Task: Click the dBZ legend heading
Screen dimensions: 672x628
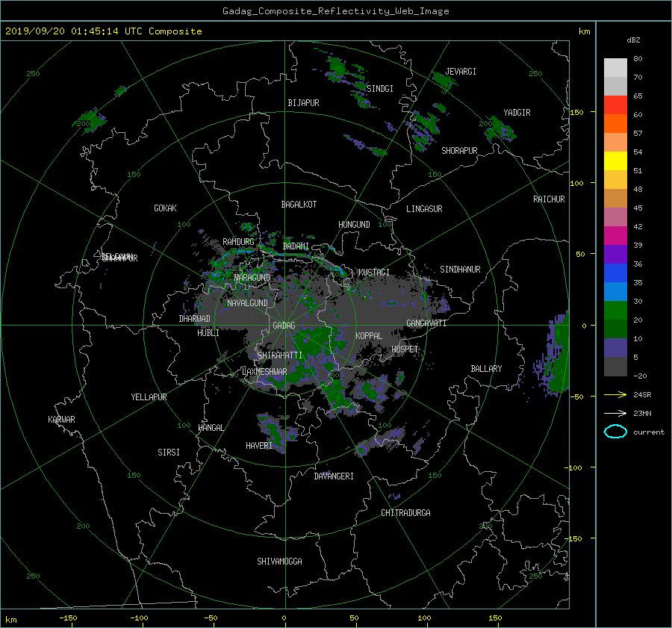Action: (633, 40)
